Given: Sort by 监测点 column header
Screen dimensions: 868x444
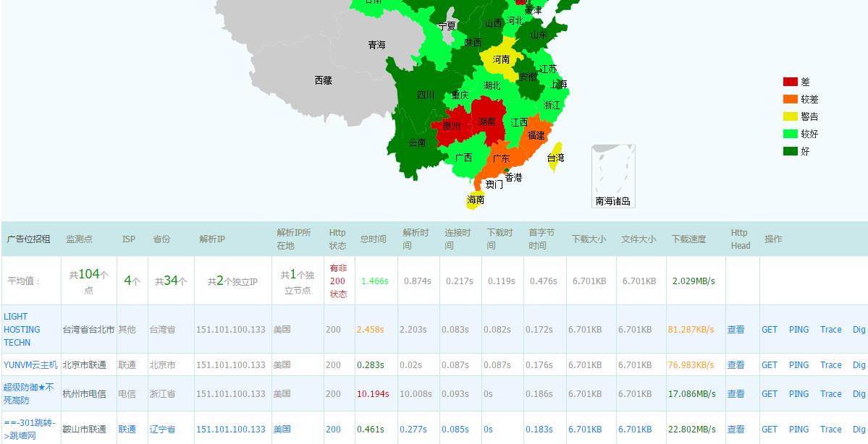Looking at the screenshot, I should [79, 239].
